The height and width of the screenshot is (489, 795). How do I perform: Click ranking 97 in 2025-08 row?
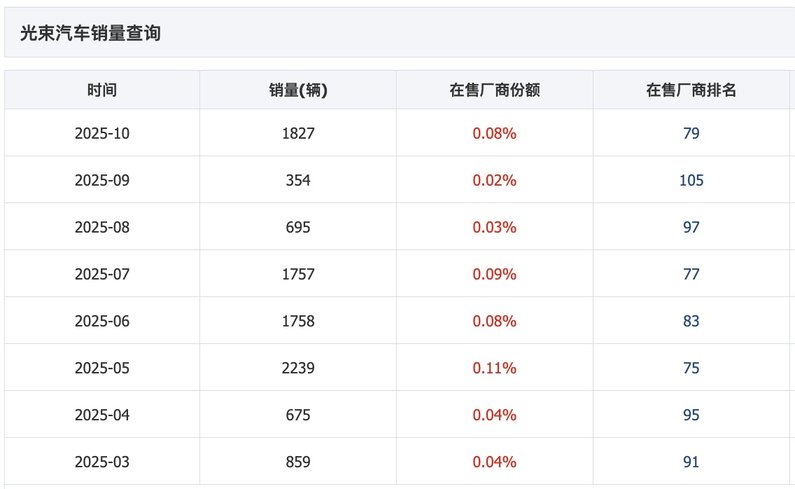691,228
